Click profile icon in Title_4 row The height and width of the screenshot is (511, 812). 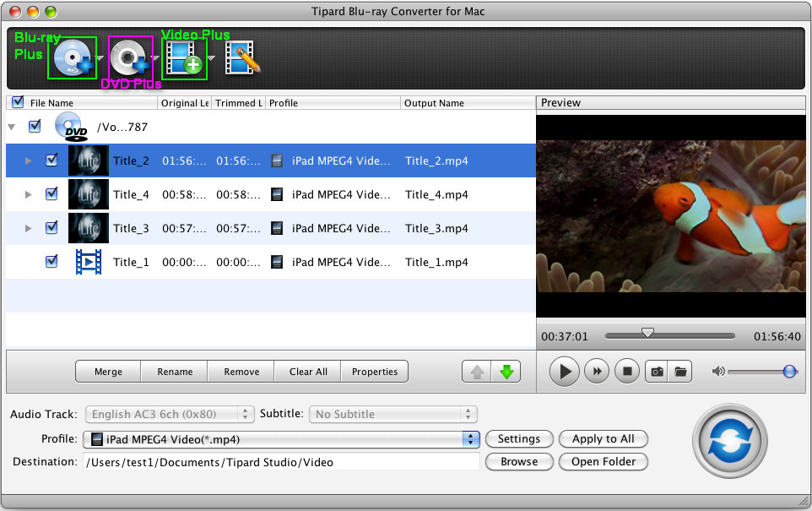[x=277, y=194]
